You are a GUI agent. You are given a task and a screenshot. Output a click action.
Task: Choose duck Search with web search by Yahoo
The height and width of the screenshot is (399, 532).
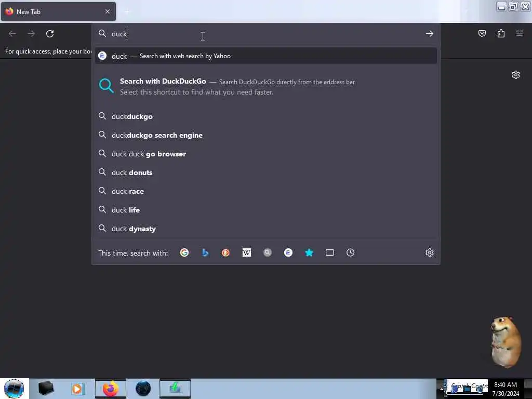(265, 56)
